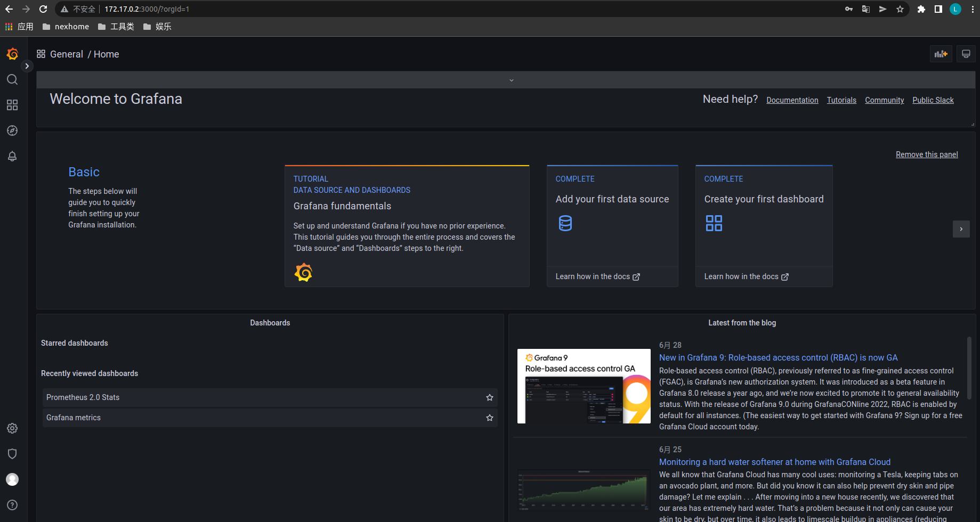Click the Dashboards panel title
980x522 pixels.
coord(270,323)
